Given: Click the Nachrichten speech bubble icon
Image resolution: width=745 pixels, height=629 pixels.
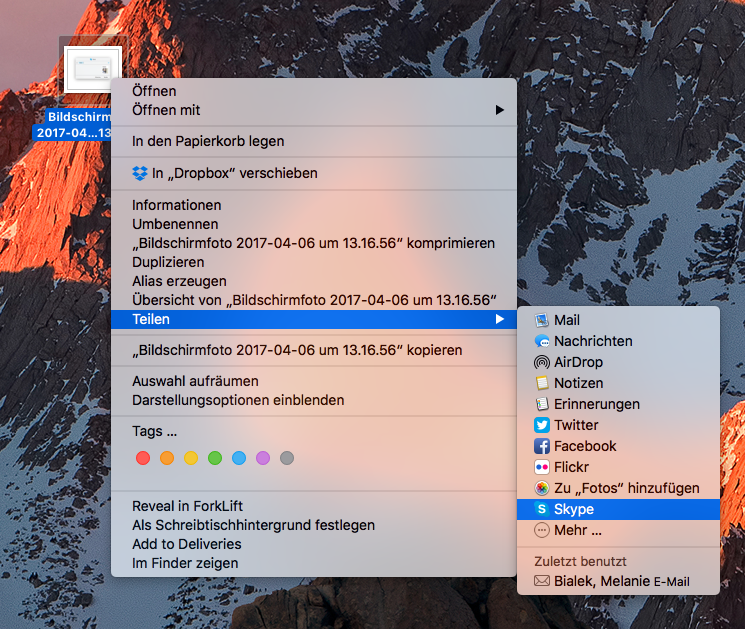Looking at the screenshot, I should [x=542, y=341].
